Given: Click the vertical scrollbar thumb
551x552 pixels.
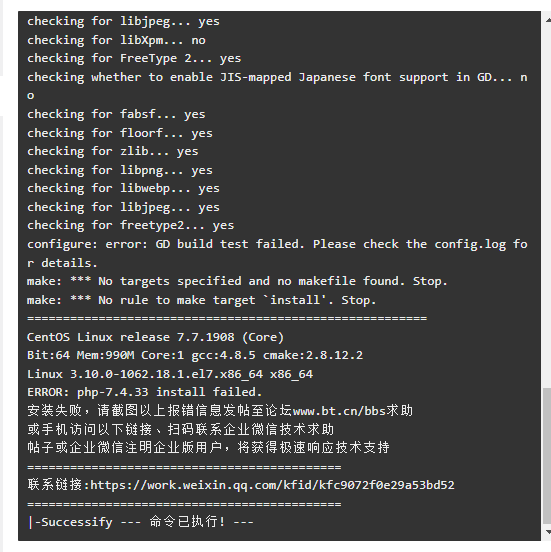Looking at the screenshot, I should (547, 456).
